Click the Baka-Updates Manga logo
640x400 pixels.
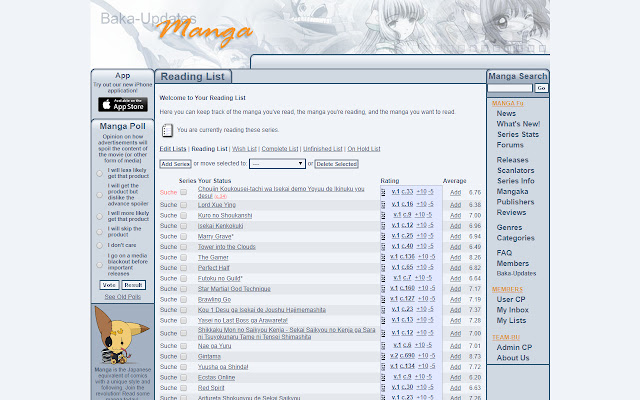[x=176, y=29]
